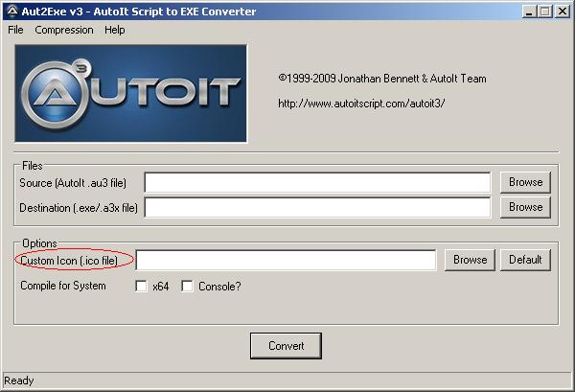The height and width of the screenshot is (392, 575).
Task: Reset icon with the Default button
Action: pyautogui.click(x=525, y=260)
